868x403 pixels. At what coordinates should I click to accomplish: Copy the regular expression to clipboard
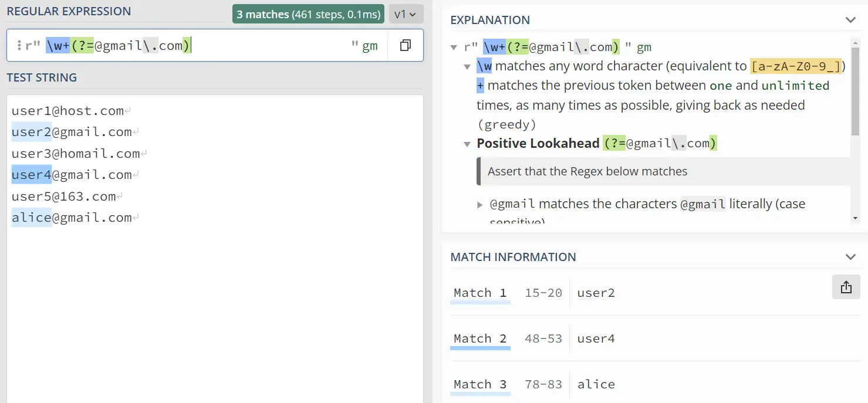(x=405, y=46)
